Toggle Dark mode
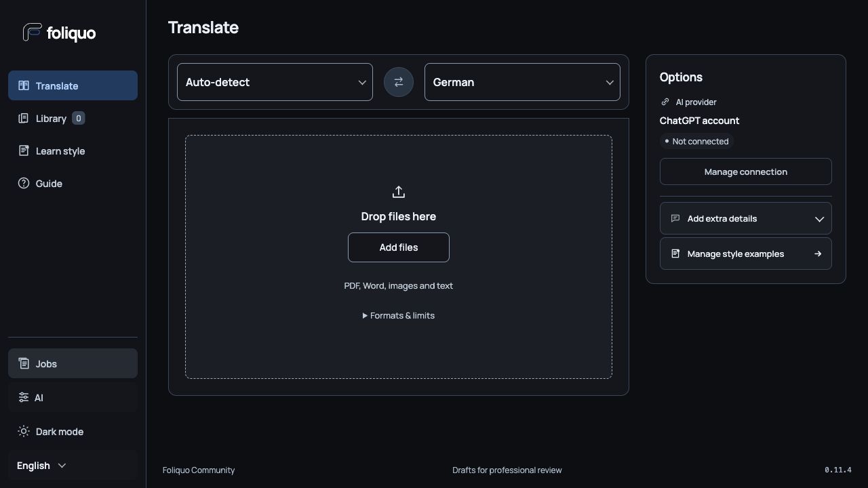868x488 pixels. tap(73, 431)
